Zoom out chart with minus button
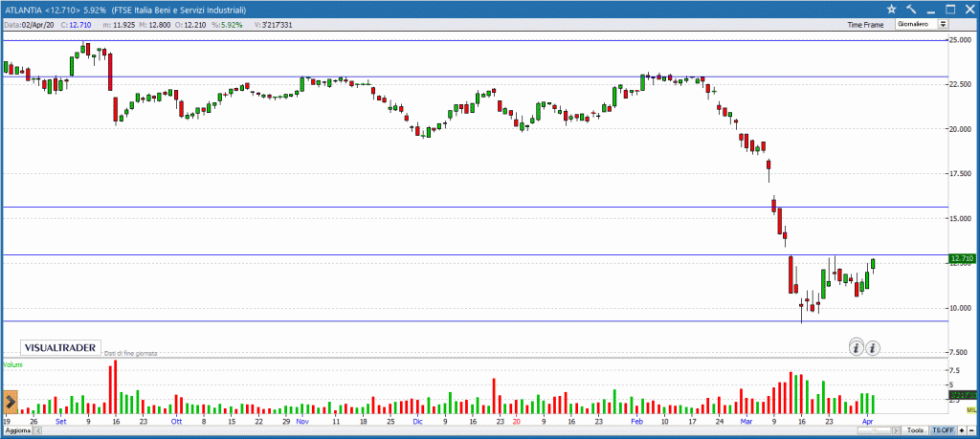980x439 pixels. (971, 431)
